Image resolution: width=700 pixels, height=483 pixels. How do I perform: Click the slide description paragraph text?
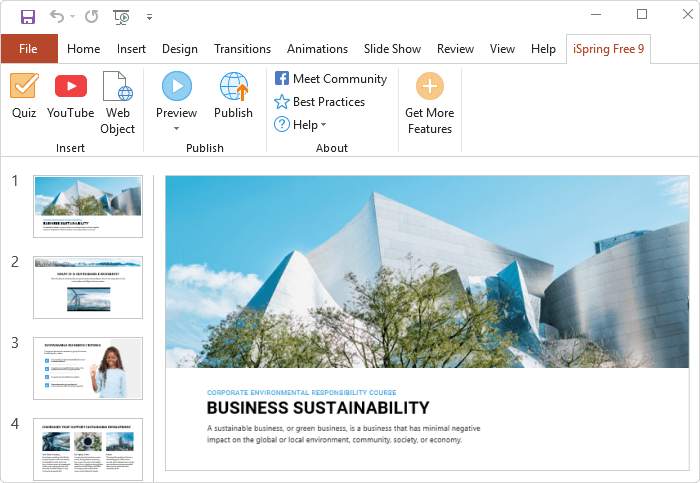[343, 434]
